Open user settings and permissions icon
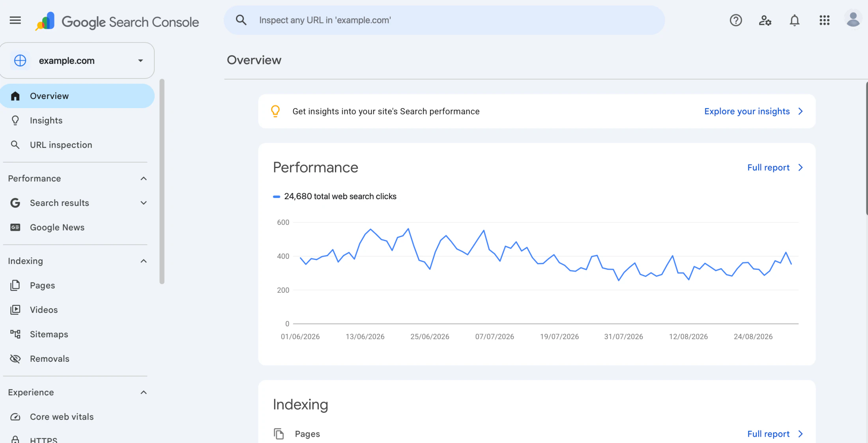The image size is (868, 443). [765, 20]
